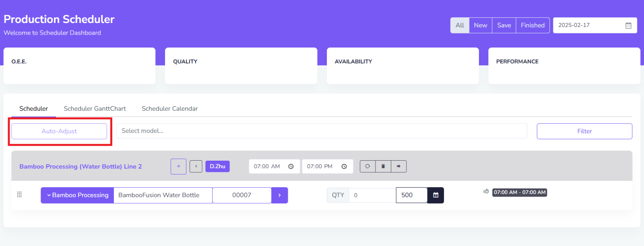Expand the Bamboo Processing dropdown

coord(77,195)
